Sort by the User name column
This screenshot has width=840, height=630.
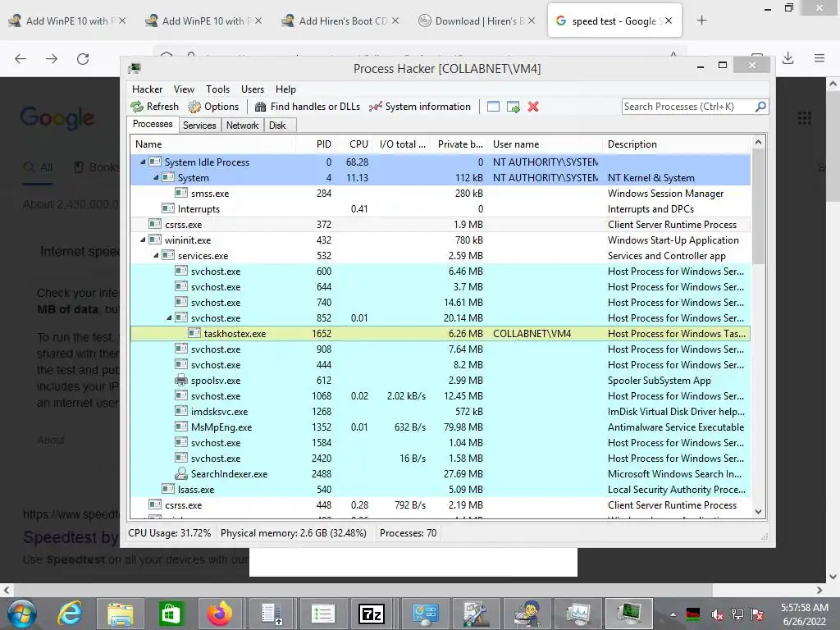click(546, 144)
